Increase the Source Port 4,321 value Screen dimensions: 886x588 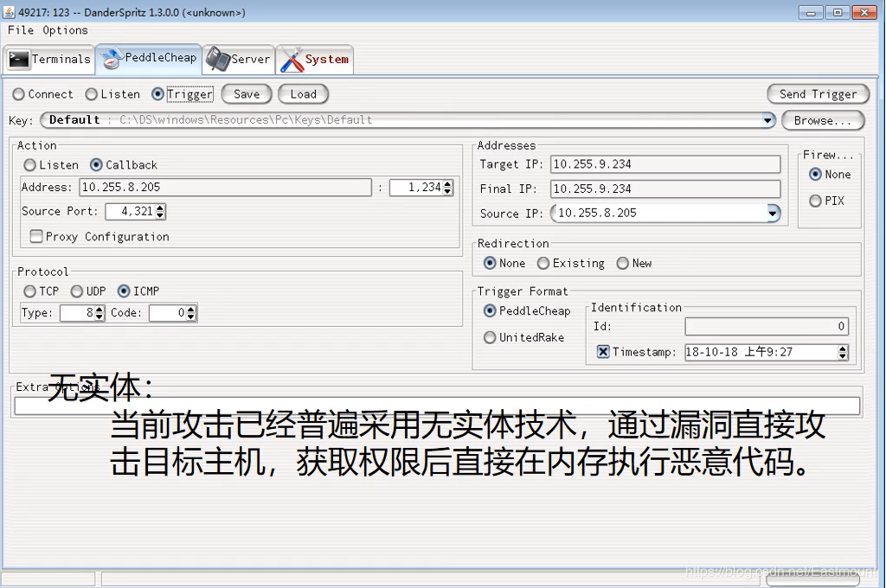(160, 208)
